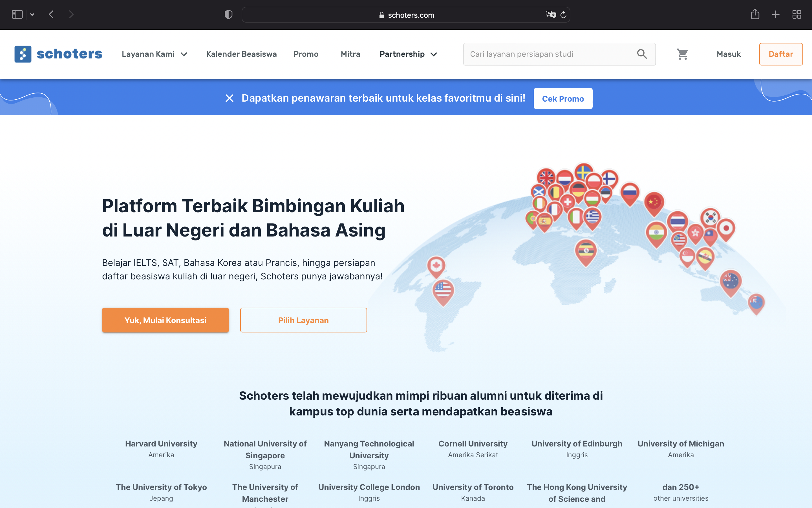
Task: Click the Japan flag map pin
Action: [x=726, y=229]
